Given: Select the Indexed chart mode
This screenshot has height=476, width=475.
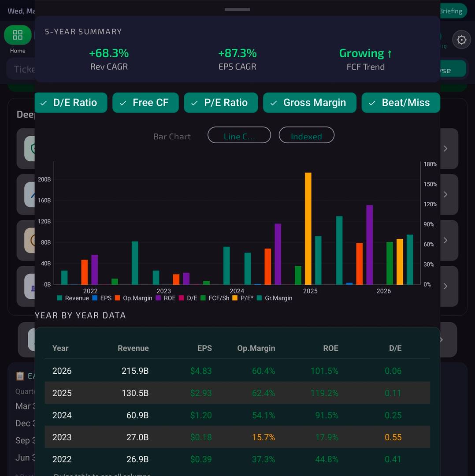Looking at the screenshot, I should pyautogui.click(x=307, y=135).
